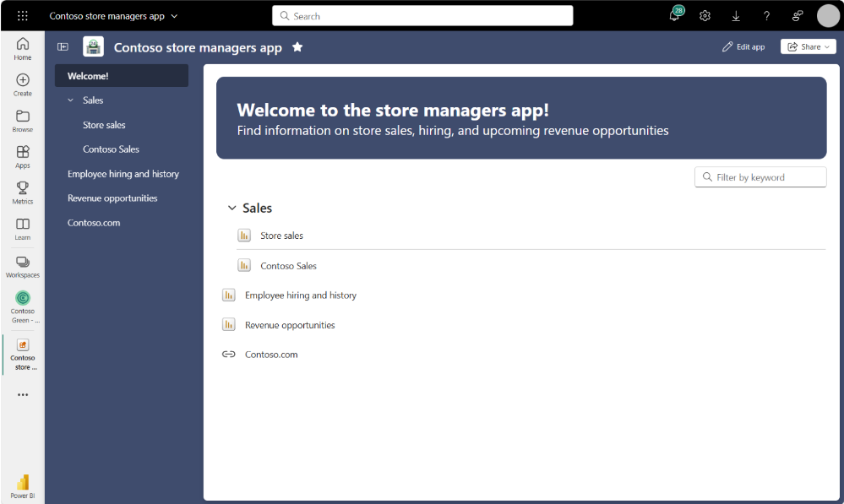Select the pinned Contoso Green app icon
The height and width of the screenshot is (504, 844).
22,300
